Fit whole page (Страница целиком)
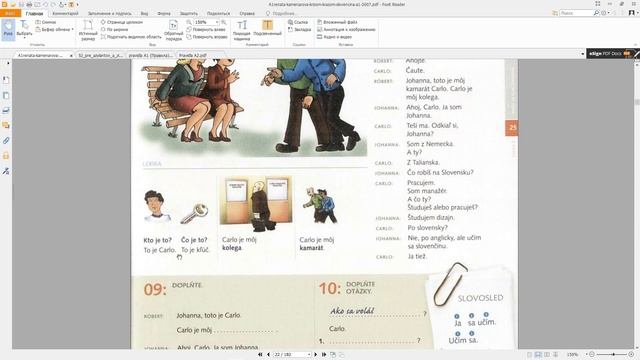 pos(122,22)
